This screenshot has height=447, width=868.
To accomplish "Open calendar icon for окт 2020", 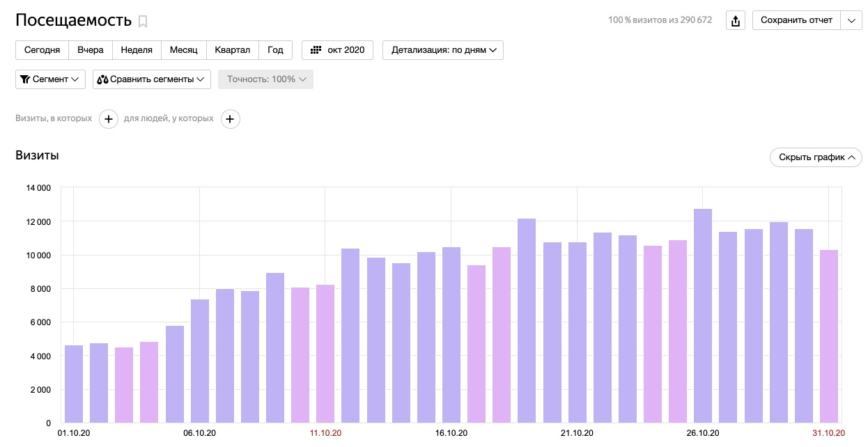I will 316,50.
